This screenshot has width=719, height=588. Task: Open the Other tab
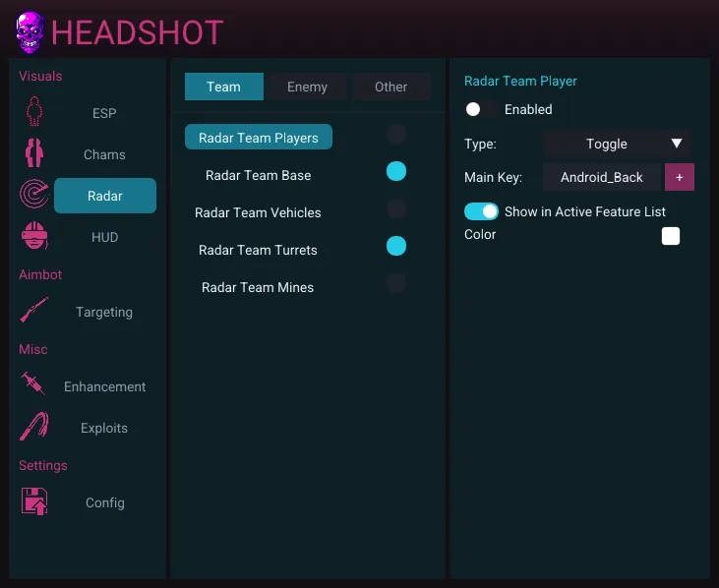coord(390,87)
